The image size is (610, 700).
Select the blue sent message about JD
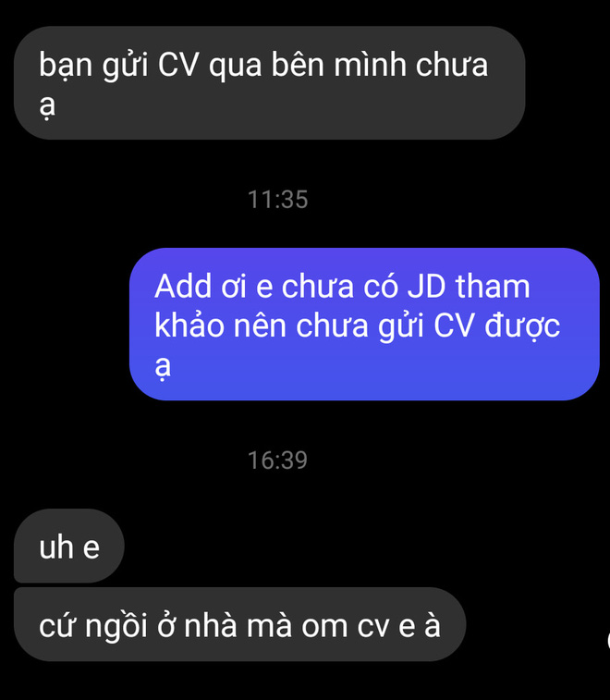click(x=364, y=324)
